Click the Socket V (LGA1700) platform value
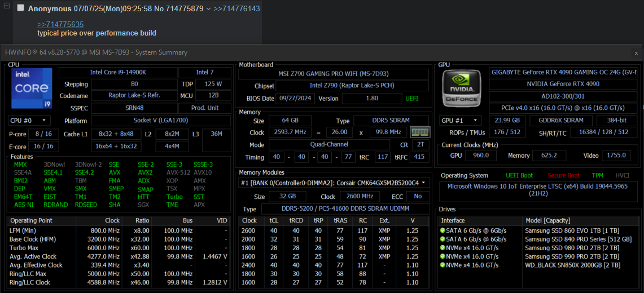Image resolution: width=644 pixels, height=293 pixels. (x=161, y=121)
